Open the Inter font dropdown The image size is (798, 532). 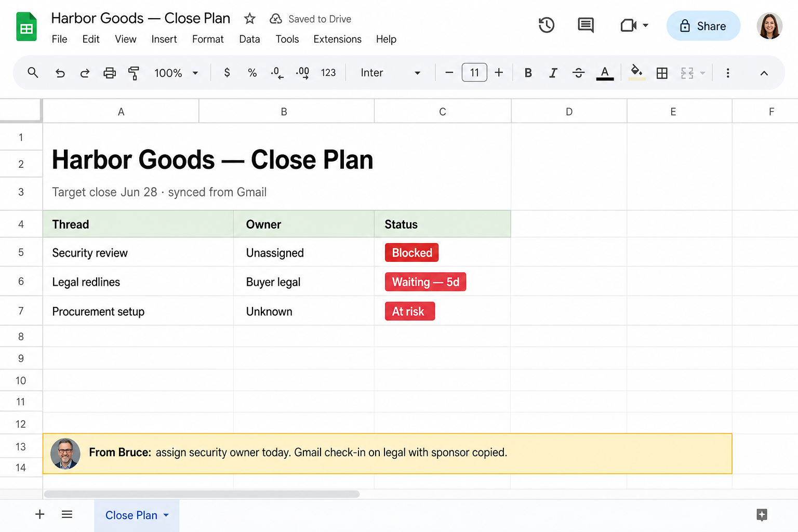(391, 73)
